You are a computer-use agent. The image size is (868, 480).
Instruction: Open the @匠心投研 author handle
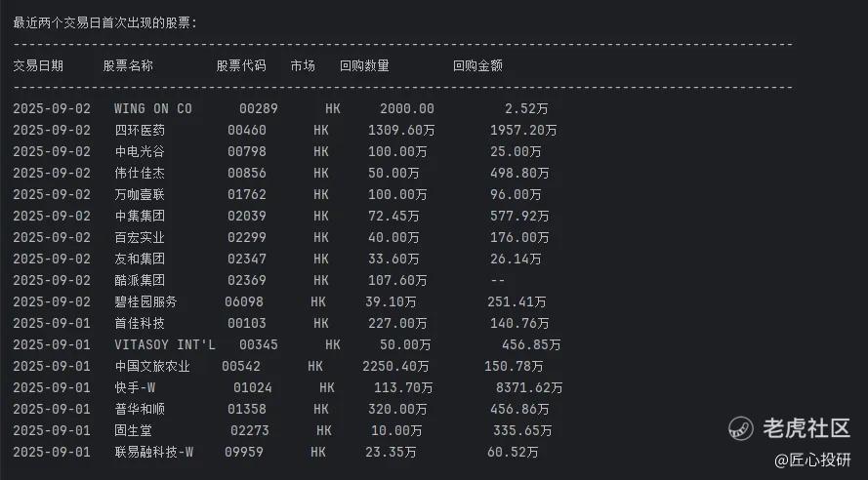(812, 460)
